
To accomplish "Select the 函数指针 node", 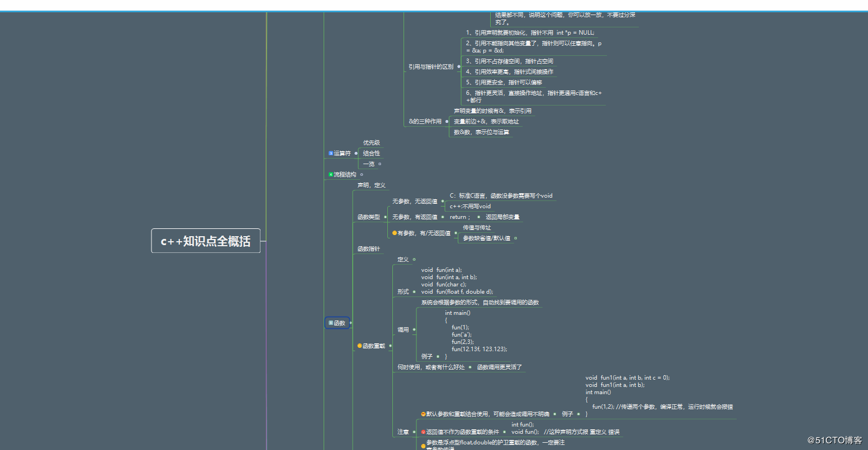I will [369, 248].
